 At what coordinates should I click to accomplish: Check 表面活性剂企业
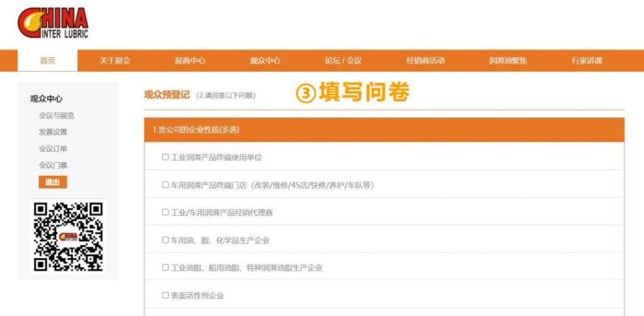click(165, 295)
